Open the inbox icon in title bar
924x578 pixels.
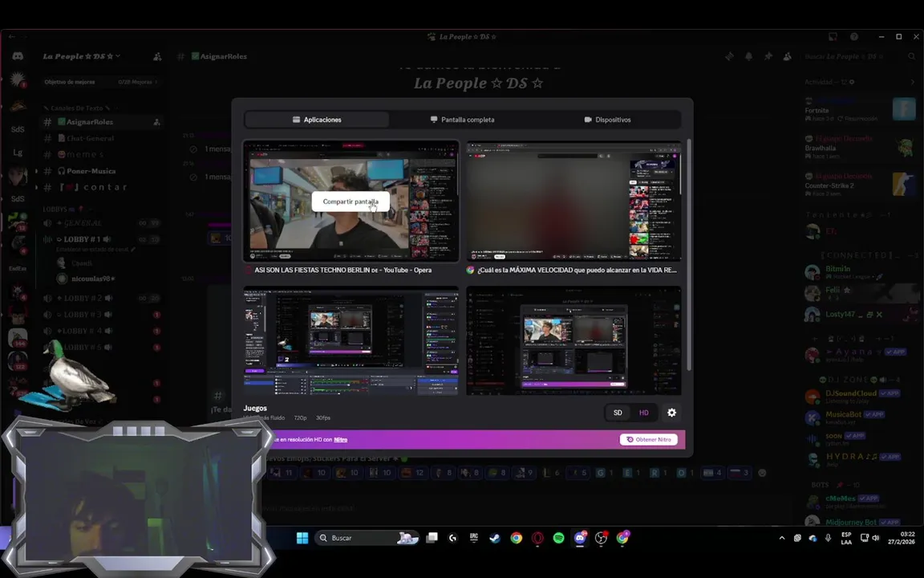pos(833,37)
